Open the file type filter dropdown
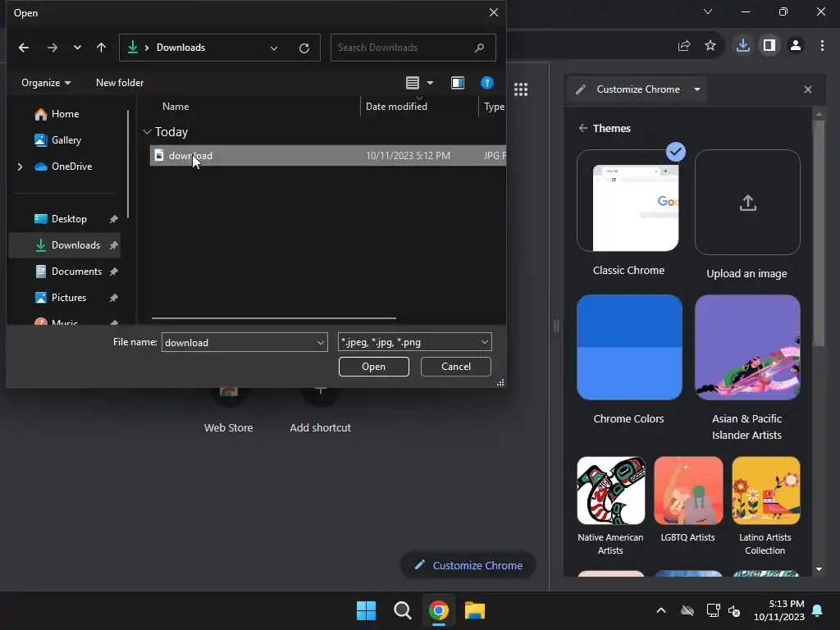 (x=414, y=342)
